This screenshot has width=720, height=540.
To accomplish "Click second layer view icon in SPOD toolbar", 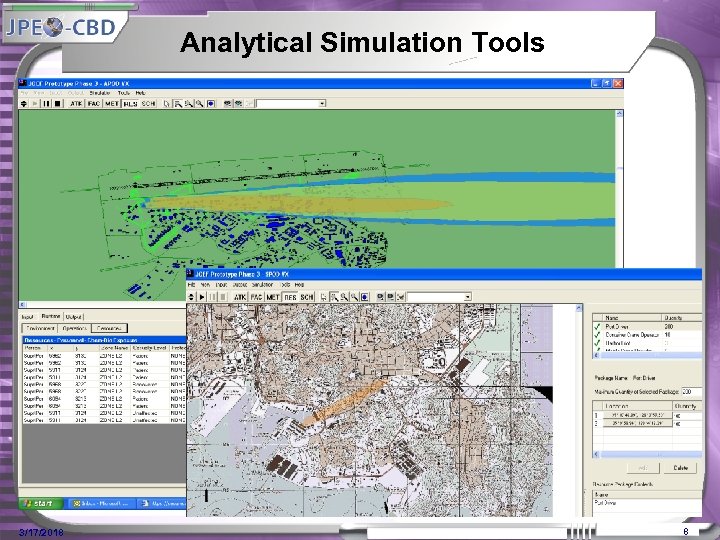I will 390,297.
